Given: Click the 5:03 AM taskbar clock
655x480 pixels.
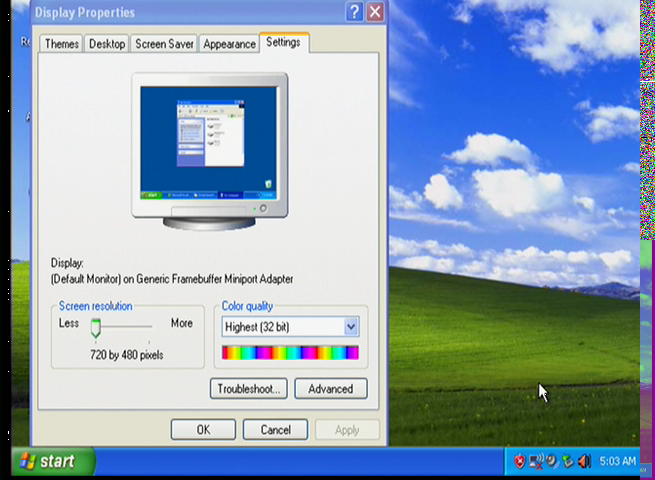Looking at the screenshot, I should (x=617, y=461).
